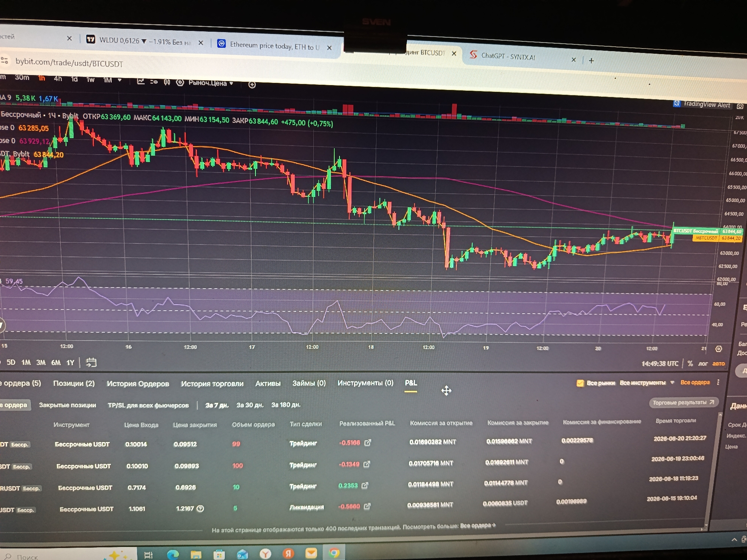
Task: Open 'История Ордеров' tab
Action: tap(138, 384)
